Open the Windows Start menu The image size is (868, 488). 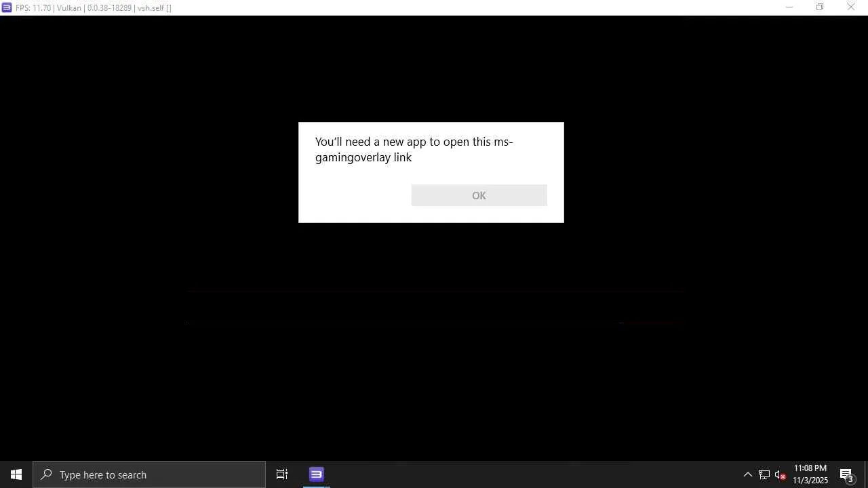tap(16, 474)
